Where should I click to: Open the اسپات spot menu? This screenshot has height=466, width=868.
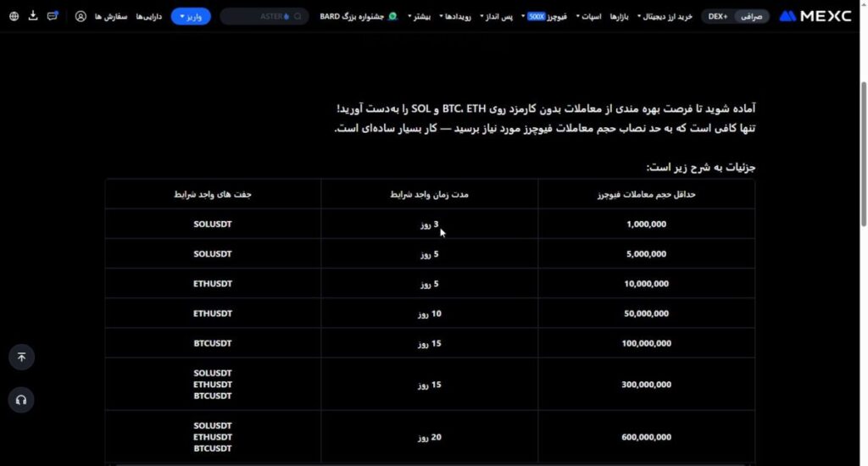[590, 16]
